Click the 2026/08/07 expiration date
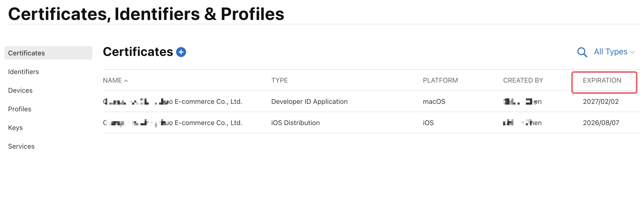 point(601,123)
